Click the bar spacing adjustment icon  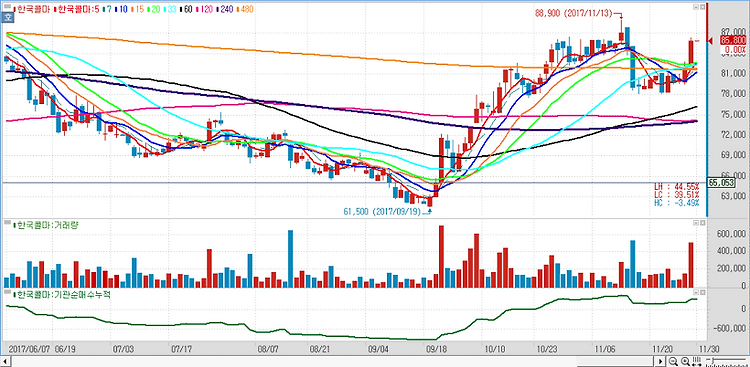click(696, 361)
